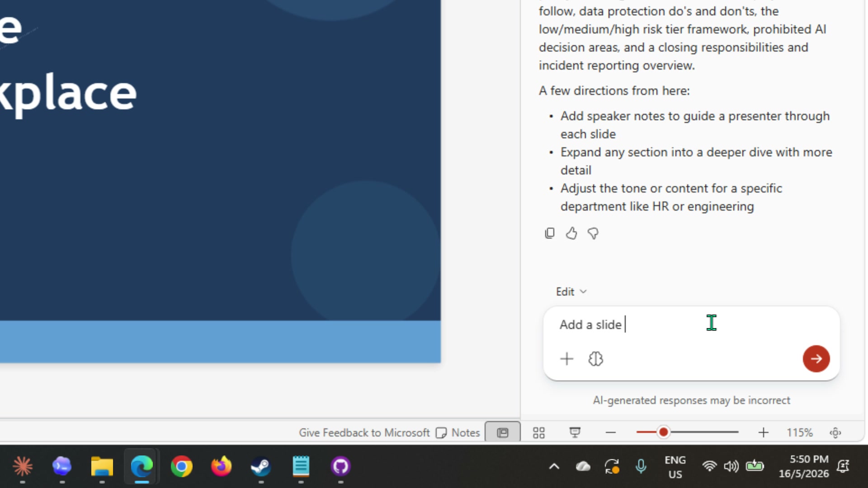
Task: Fit slide to current window
Action: click(x=835, y=432)
